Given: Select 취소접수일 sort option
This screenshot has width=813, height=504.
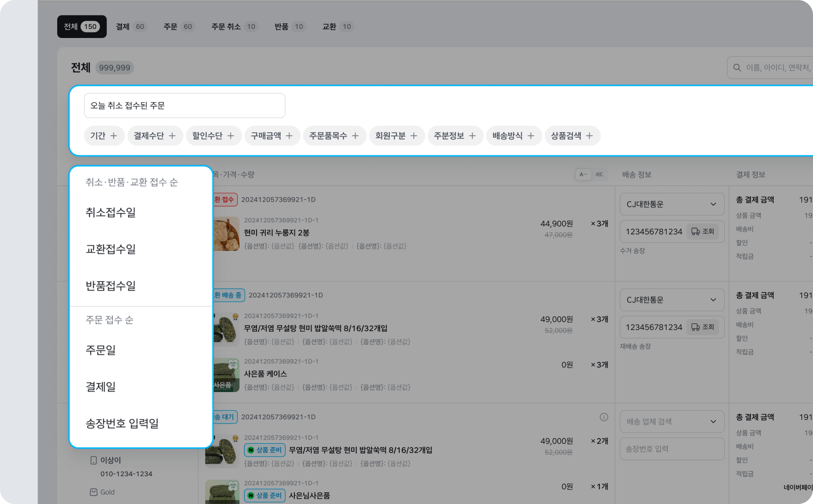Looking at the screenshot, I should (x=141, y=213).
